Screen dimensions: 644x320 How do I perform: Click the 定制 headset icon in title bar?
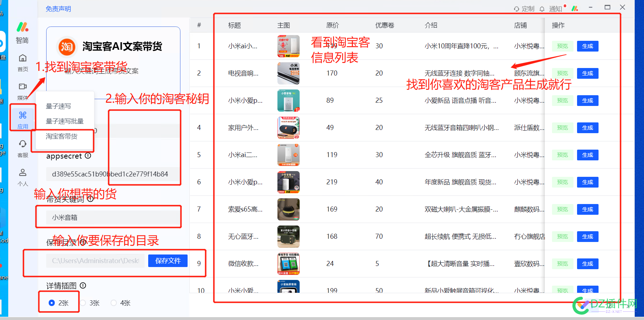tap(517, 9)
